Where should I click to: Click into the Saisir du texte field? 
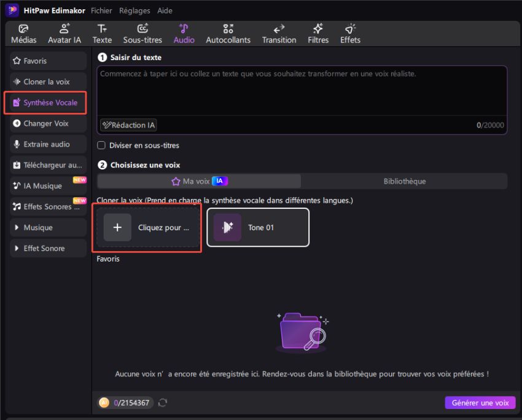tap(301, 92)
